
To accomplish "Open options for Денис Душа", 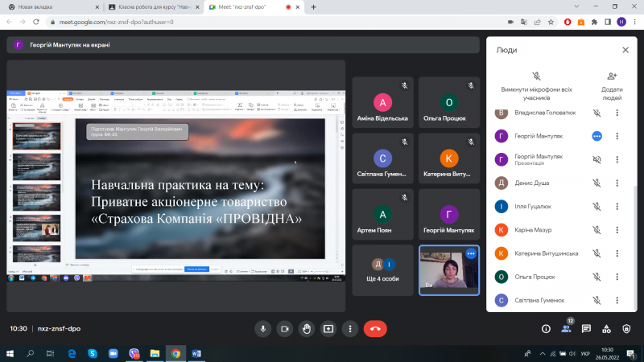I will 617,183.
